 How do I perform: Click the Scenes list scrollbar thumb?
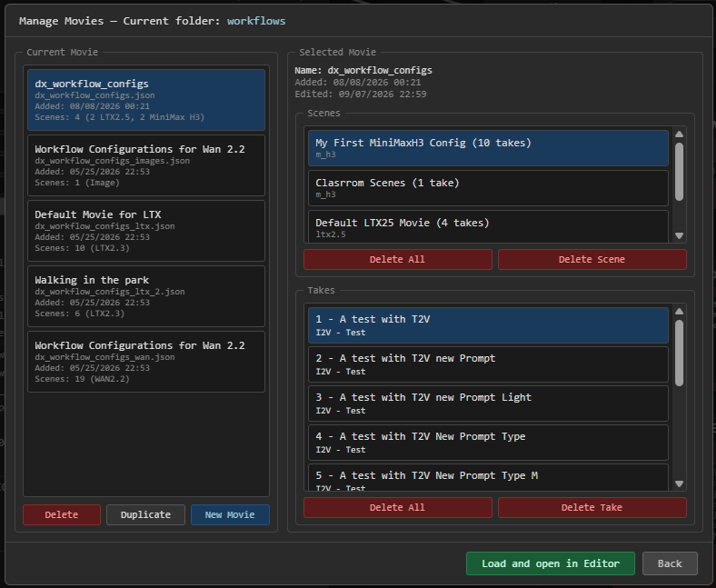(679, 172)
